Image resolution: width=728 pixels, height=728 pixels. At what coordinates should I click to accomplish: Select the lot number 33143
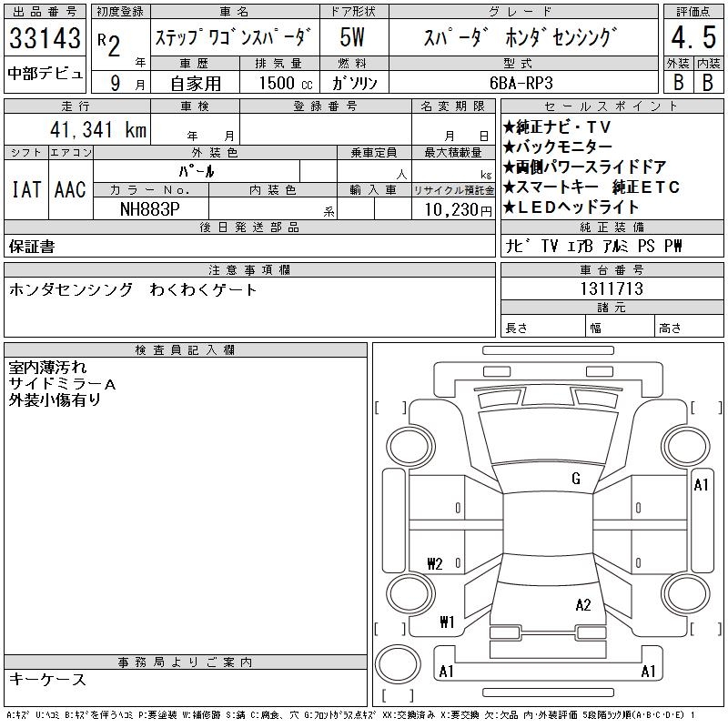pyautogui.click(x=45, y=38)
